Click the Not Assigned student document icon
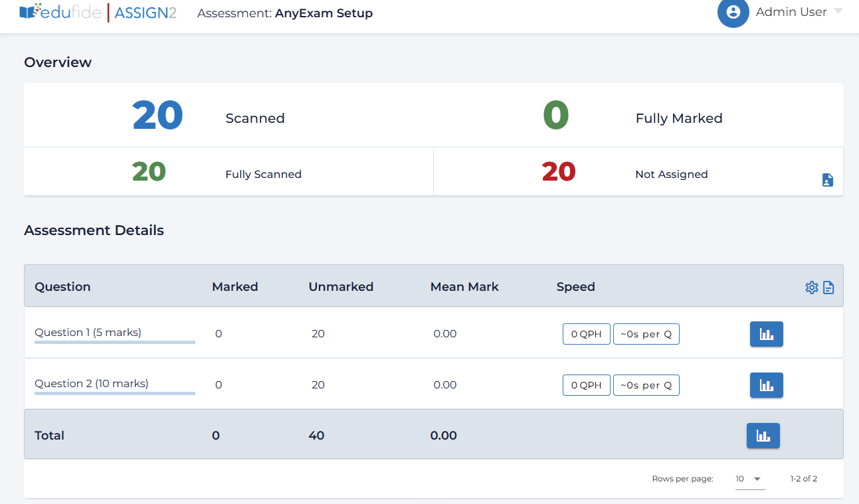The height and width of the screenshot is (504, 859). coord(827,179)
